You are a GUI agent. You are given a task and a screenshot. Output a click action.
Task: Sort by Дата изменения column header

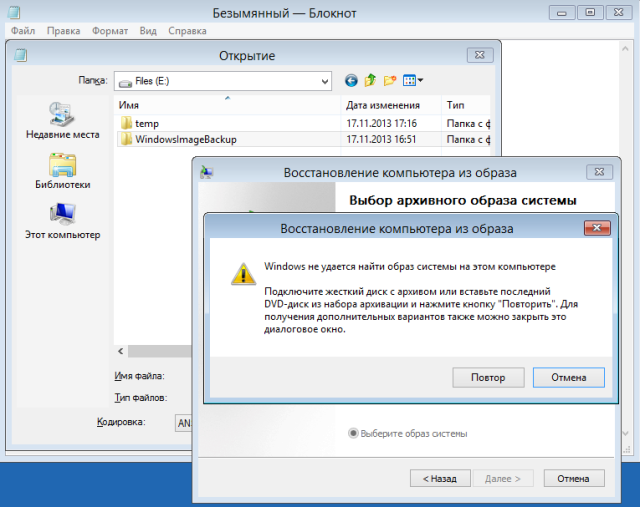tap(391, 105)
